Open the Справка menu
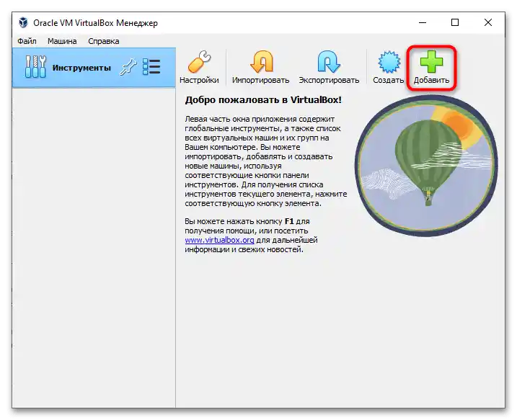517x420 pixels. [x=104, y=41]
